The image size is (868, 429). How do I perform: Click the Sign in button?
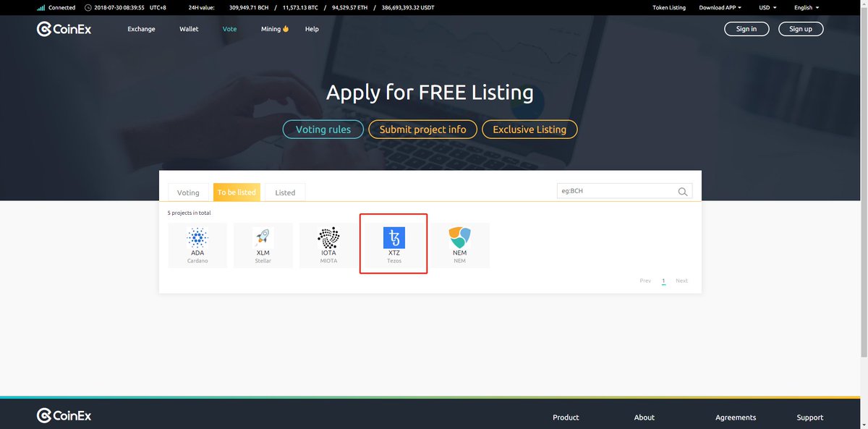(746, 29)
